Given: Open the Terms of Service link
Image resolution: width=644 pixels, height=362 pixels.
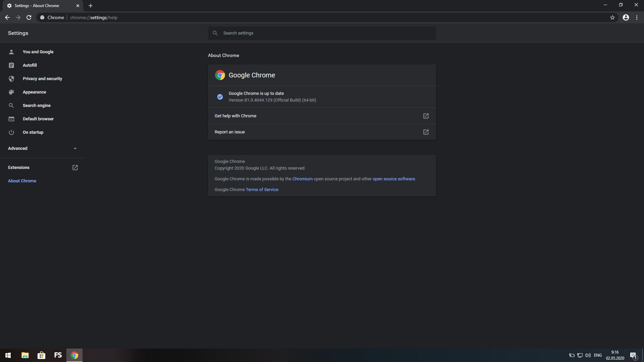Looking at the screenshot, I should pos(262,189).
